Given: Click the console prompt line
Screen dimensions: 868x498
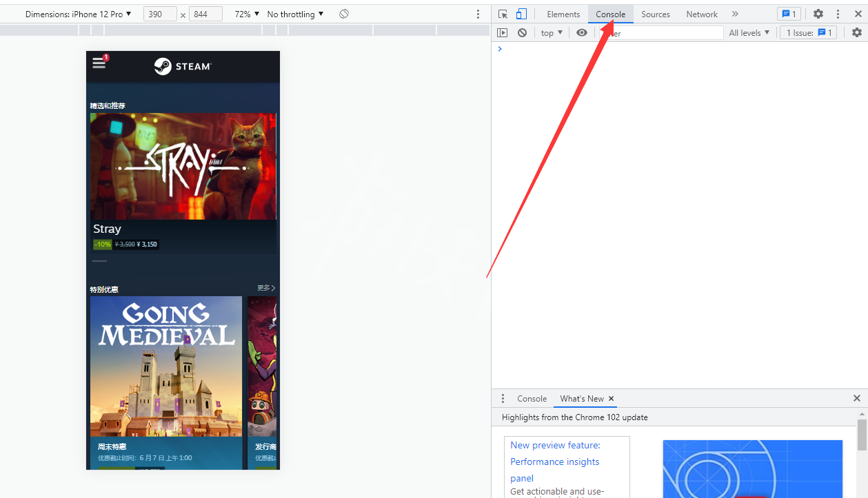Looking at the screenshot, I should pos(679,49).
